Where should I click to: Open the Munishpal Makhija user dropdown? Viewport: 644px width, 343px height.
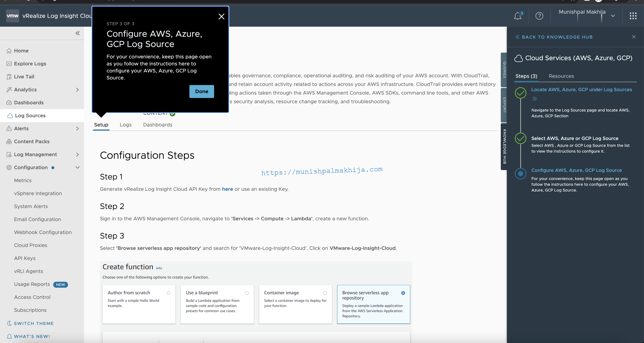[x=613, y=16]
